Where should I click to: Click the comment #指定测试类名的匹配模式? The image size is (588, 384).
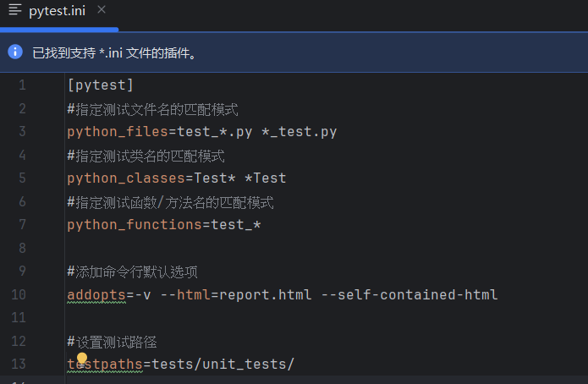click(x=146, y=156)
